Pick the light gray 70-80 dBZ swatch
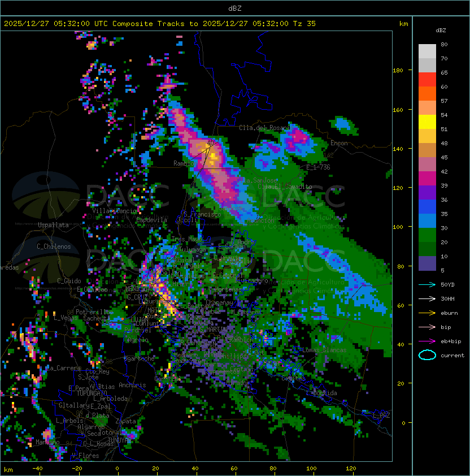This screenshot has width=470, height=476. click(427, 51)
